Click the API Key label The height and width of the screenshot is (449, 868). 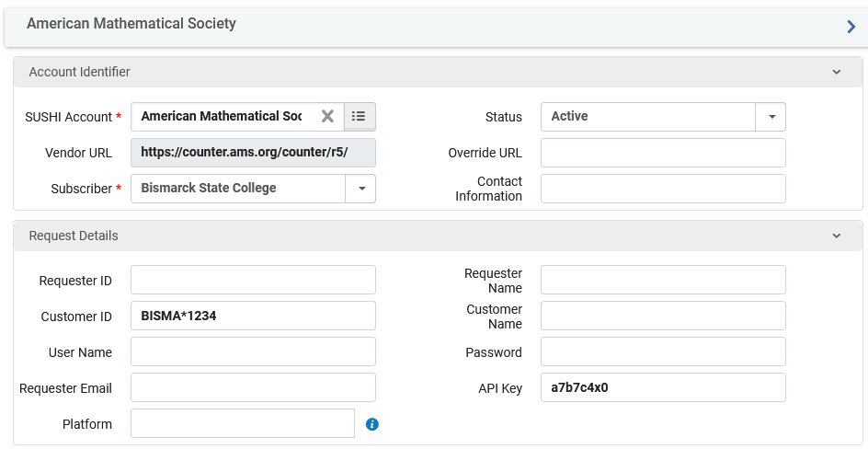tap(500, 388)
